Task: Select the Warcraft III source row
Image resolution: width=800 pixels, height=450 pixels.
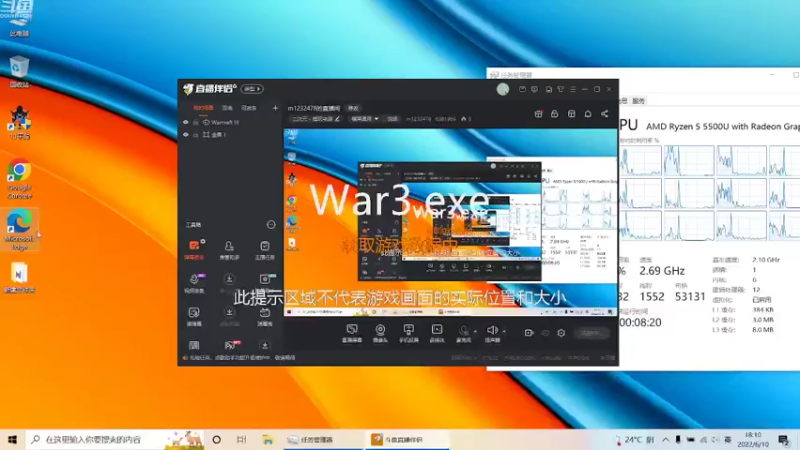Action: coord(230,122)
